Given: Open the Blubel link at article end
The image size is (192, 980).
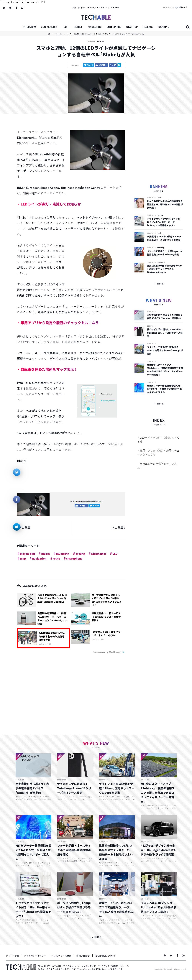Looking at the screenshot, I should [x=22, y=461].
